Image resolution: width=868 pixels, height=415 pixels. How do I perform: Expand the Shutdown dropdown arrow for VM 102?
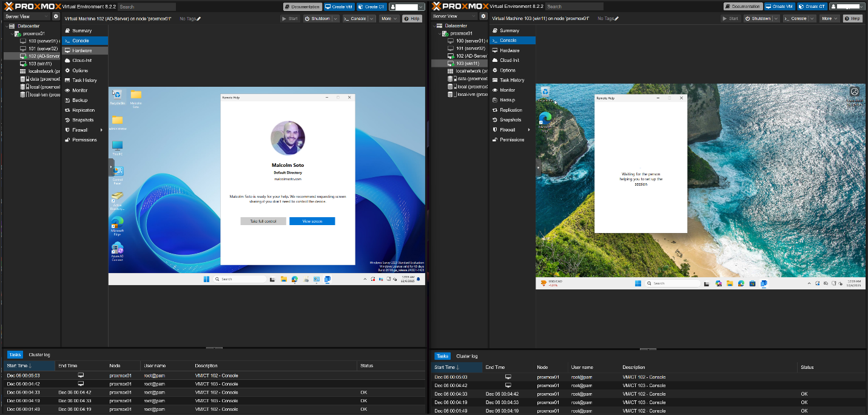pos(336,19)
